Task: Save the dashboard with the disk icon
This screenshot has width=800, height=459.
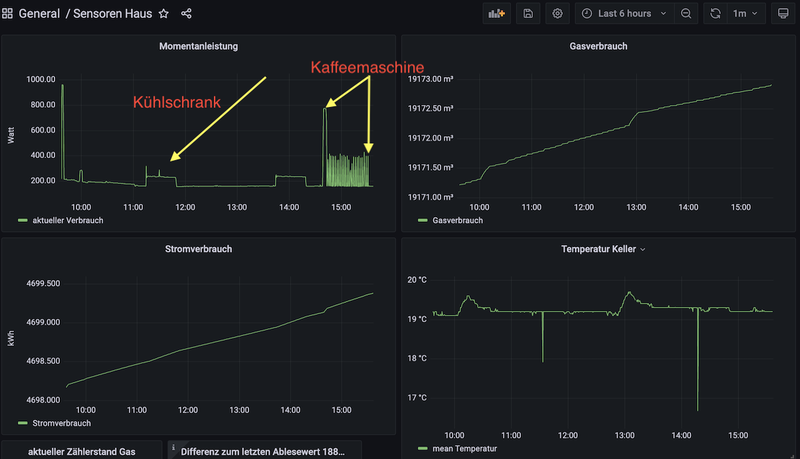Action: [x=527, y=14]
